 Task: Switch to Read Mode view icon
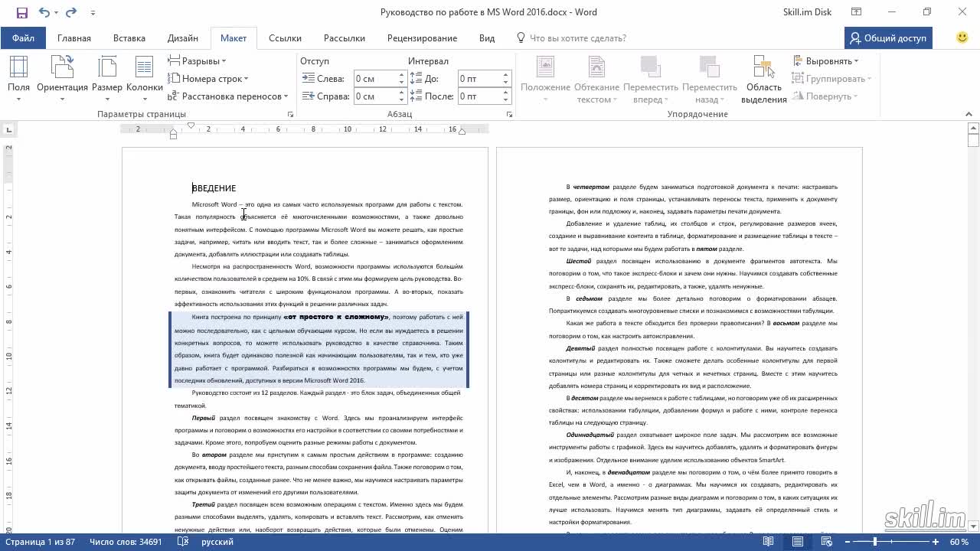768,542
